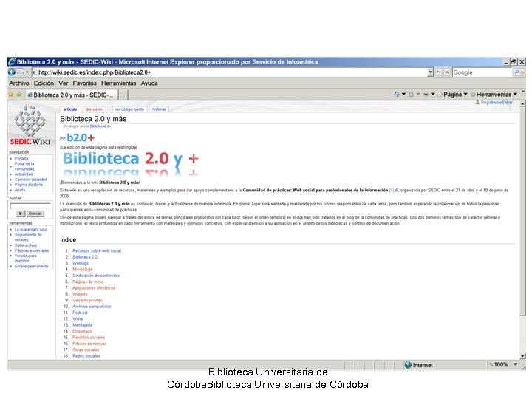Click Lo que enlaza aquí link
This screenshot has height=399, width=532.
[x=31, y=229]
